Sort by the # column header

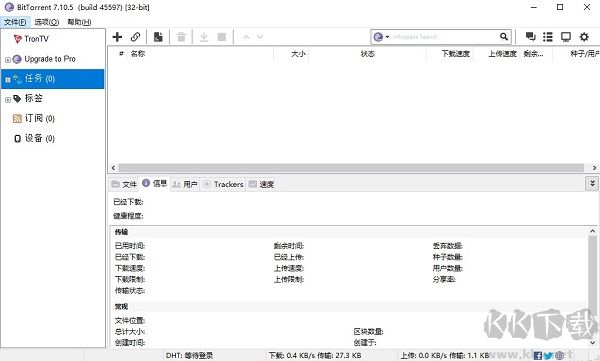(x=121, y=54)
